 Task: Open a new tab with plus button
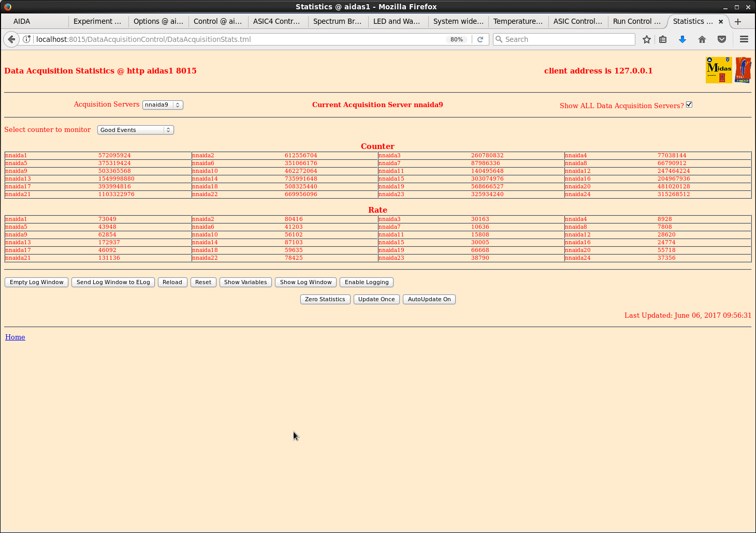coord(737,21)
